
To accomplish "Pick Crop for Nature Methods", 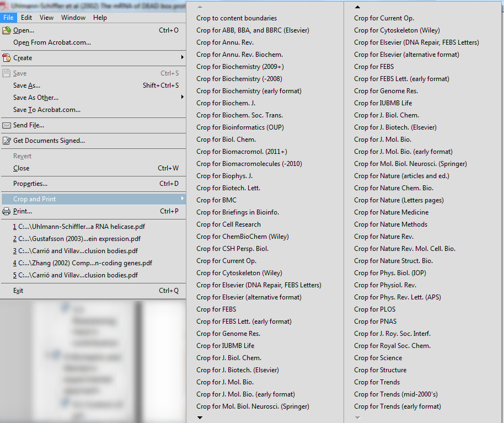I will 390,224.
